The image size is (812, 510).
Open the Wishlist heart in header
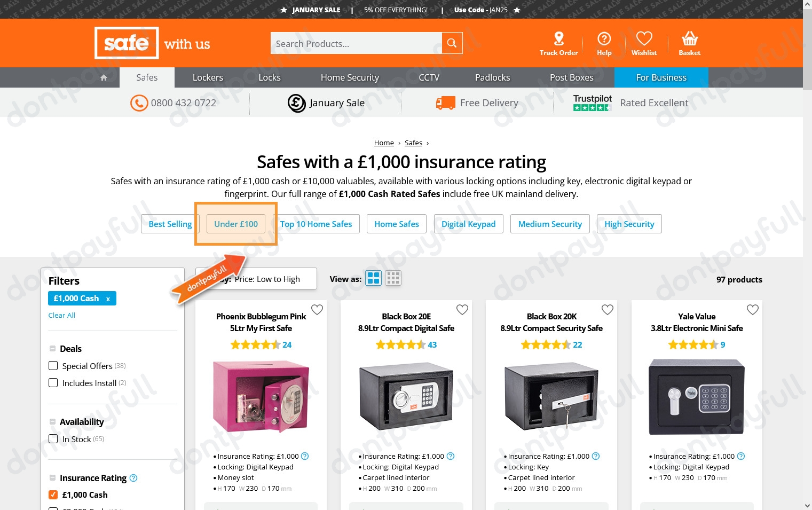644,38
